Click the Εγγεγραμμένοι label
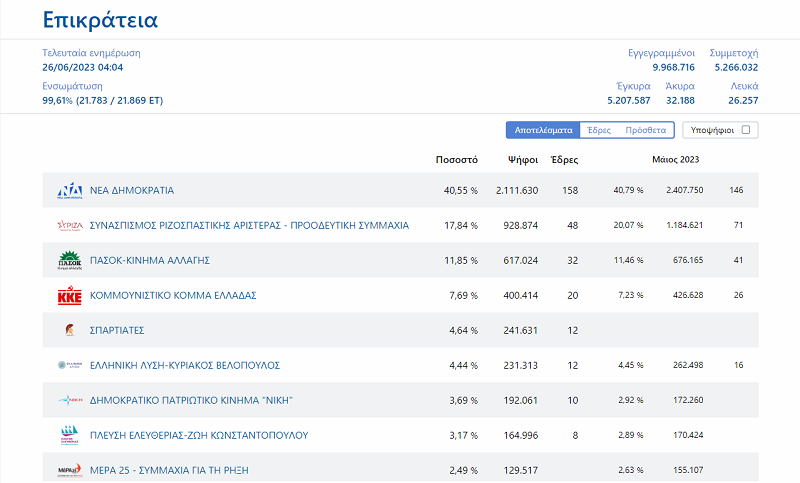The width and height of the screenshot is (800, 483). (x=661, y=53)
